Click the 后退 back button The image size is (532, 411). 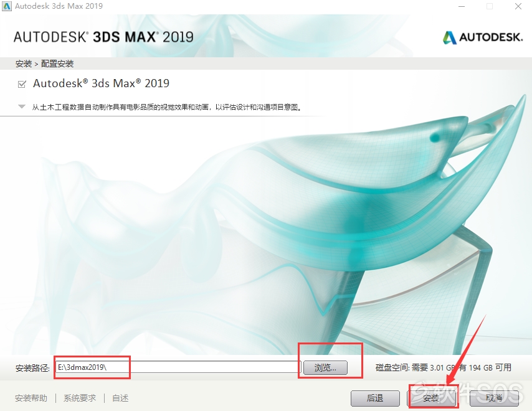(375, 398)
